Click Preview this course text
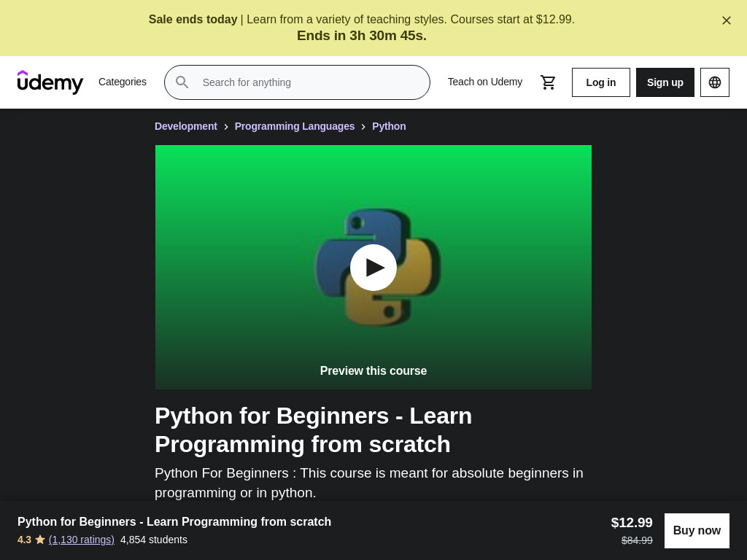Screen dimensions: 747x560 373,370
